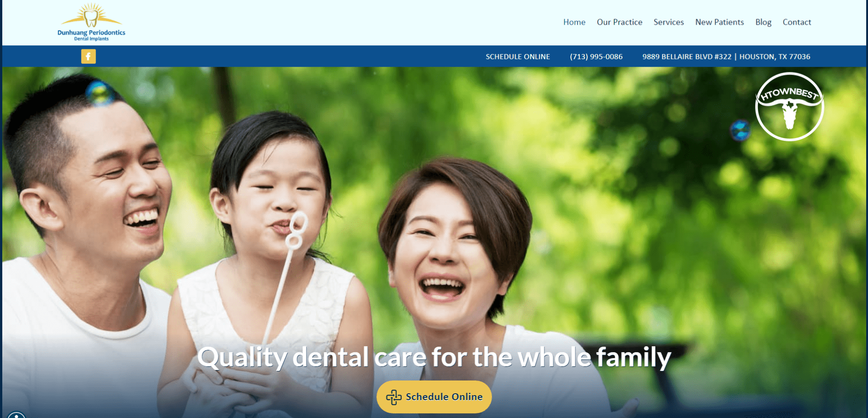868x418 pixels.
Task: Open the 9889 Bellaire Blvd address link
Action: (x=726, y=57)
